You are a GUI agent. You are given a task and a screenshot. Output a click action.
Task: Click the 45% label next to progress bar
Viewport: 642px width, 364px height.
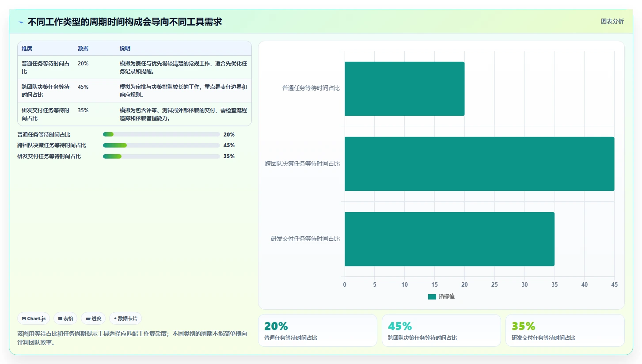[x=229, y=145]
